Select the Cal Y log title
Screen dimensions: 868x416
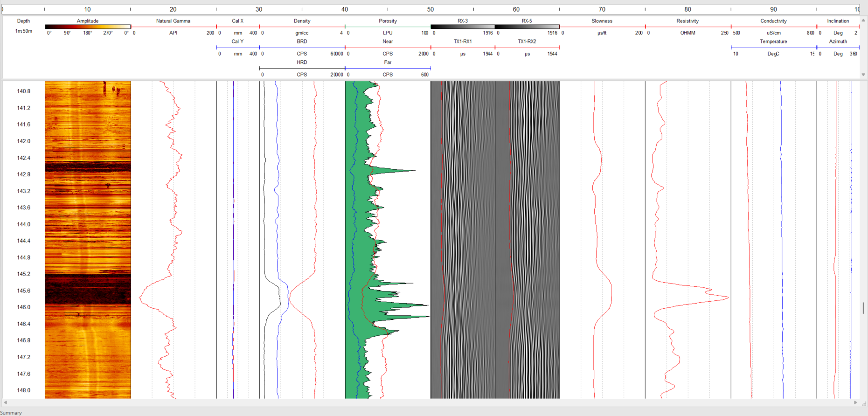[x=238, y=42]
